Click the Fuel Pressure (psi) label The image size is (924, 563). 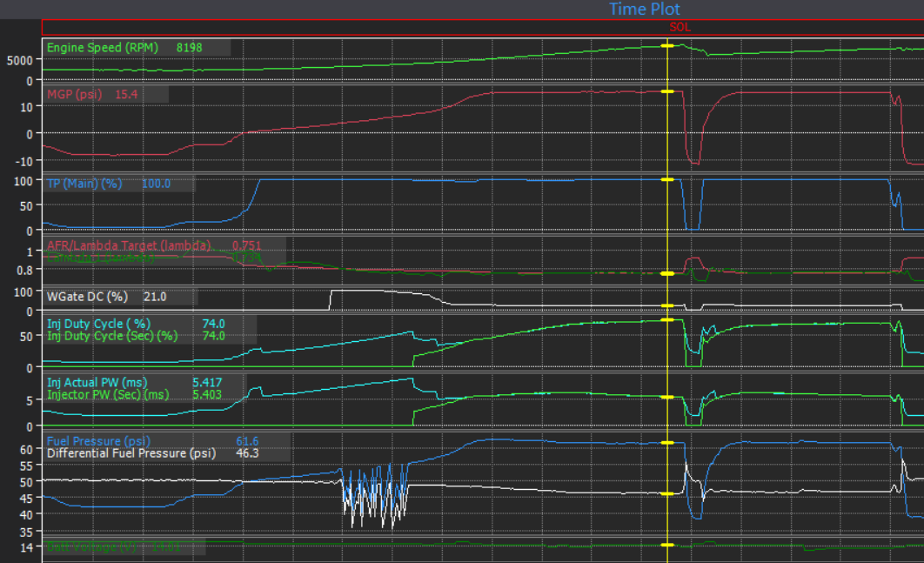(x=98, y=441)
